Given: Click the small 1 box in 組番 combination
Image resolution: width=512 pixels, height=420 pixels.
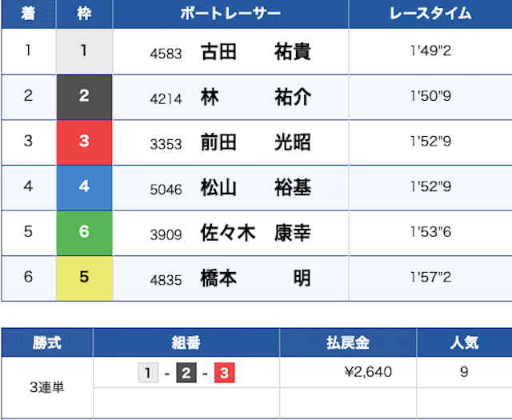Looking at the screenshot, I should [x=148, y=373].
